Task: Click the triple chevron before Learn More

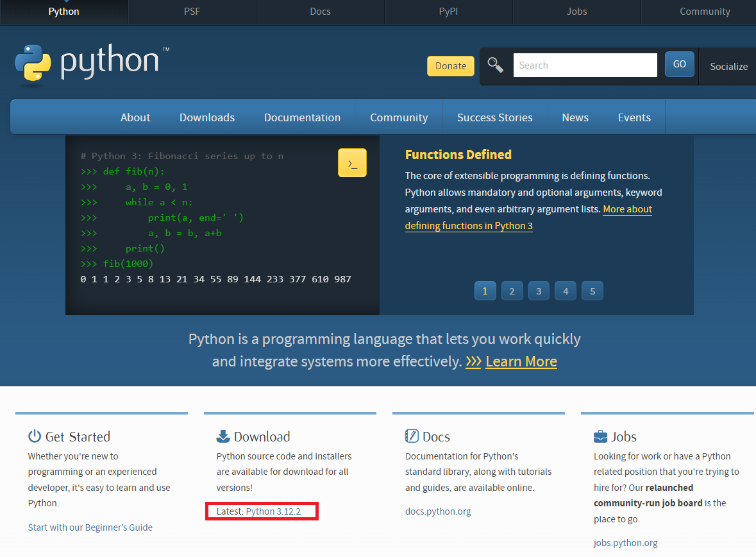Action: [x=473, y=361]
